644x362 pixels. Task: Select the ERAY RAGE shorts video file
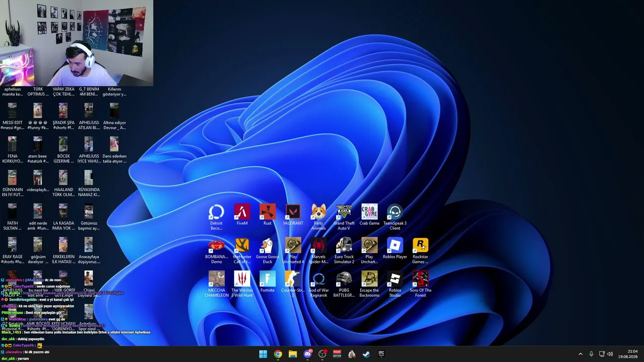point(12,251)
